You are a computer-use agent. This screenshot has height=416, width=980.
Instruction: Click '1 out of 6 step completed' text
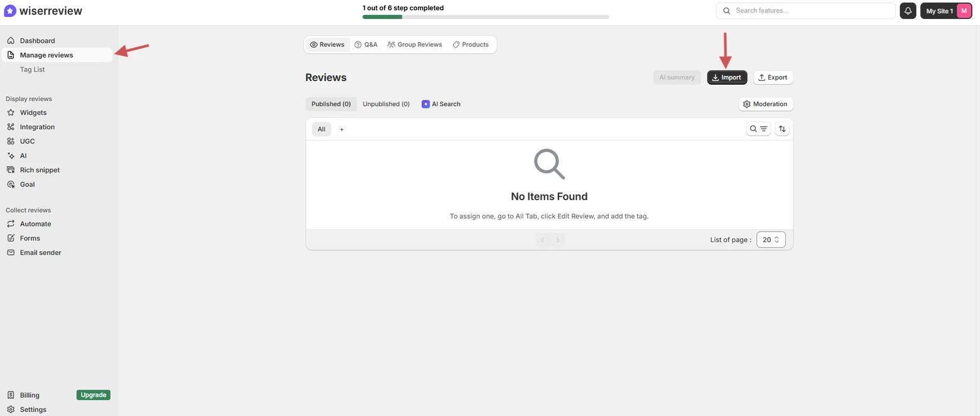(403, 8)
